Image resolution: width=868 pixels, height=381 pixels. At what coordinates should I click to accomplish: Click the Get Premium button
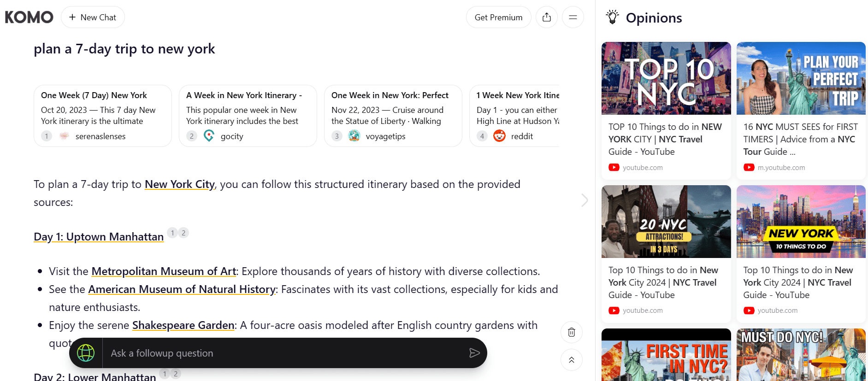click(x=498, y=18)
